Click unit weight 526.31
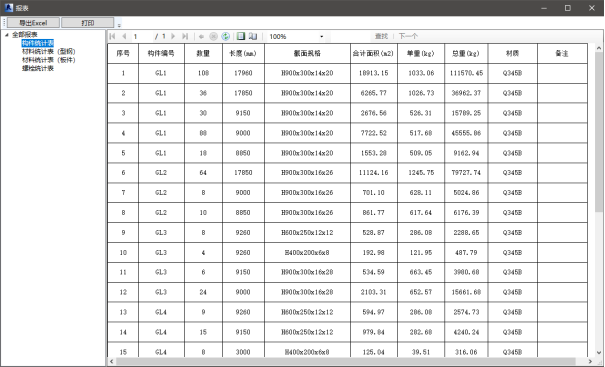Image resolution: width=605 pixels, height=367 pixels. coord(421,113)
